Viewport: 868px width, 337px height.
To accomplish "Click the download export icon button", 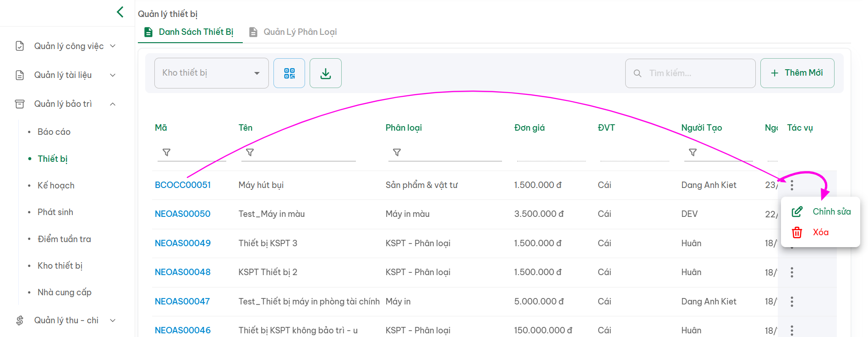I will click(325, 73).
